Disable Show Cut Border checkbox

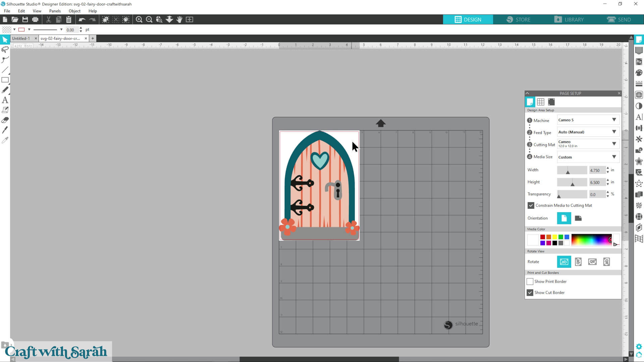point(530,293)
